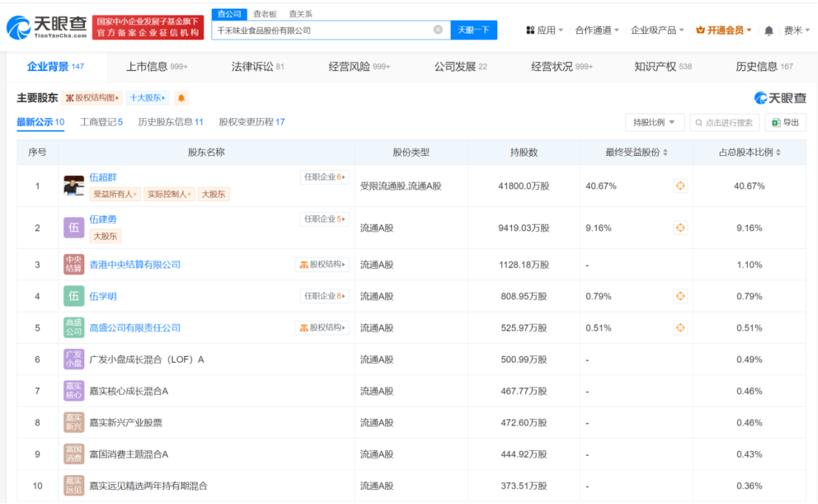Image resolution: width=818 pixels, height=504 pixels.
Task: Click the blue 天眼一下 search button
Action: (x=474, y=30)
